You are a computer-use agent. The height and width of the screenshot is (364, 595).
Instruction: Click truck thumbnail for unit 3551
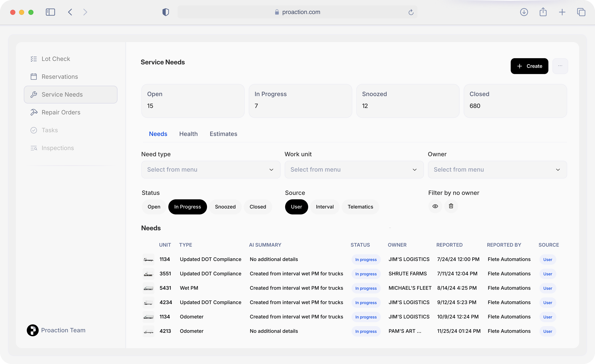[x=148, y=274]
